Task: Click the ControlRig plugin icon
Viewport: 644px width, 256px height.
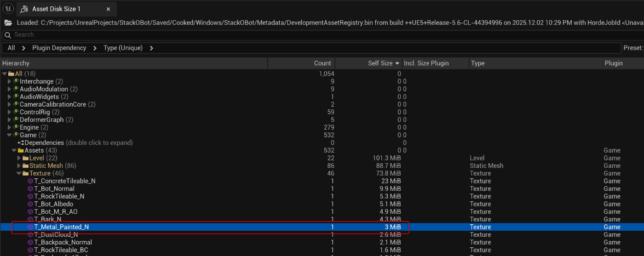Action: (x=16, y=112)
